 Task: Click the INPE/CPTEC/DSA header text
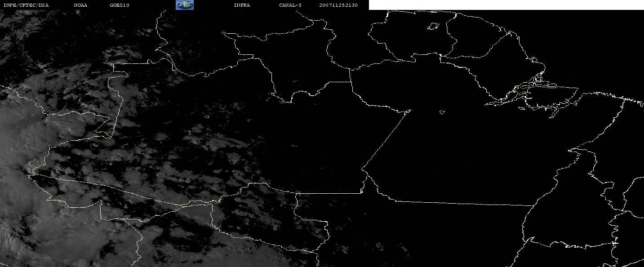pos(26,5)
